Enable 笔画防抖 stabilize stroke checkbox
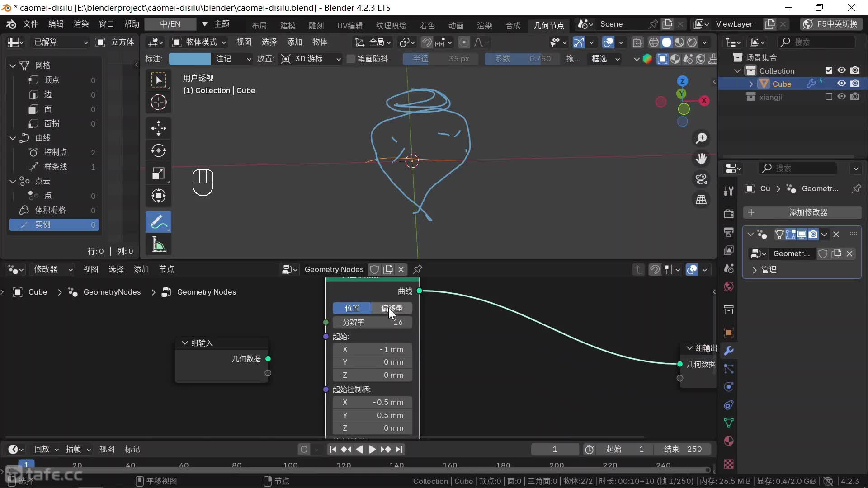 (351, 59)
